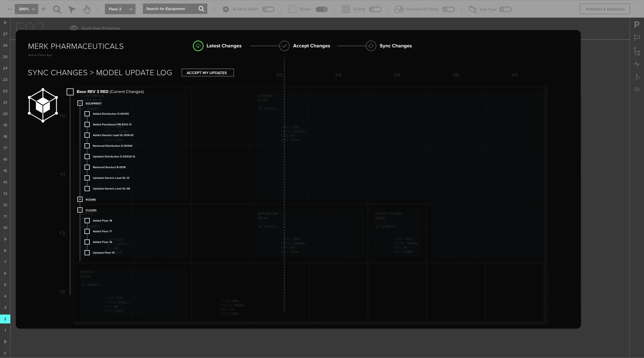Screen dimensions: 644x358
Task: Toggle the Wall Type switch
Action: [x=506, y=9]
